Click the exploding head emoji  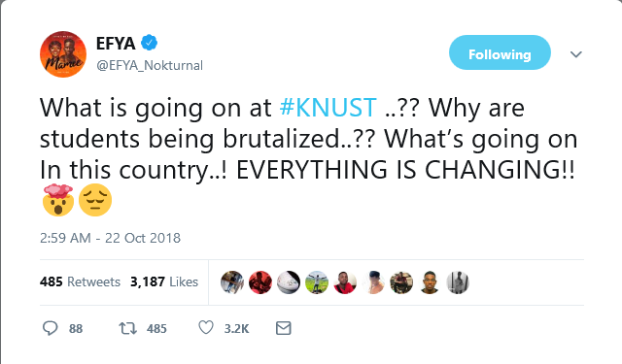58,200
